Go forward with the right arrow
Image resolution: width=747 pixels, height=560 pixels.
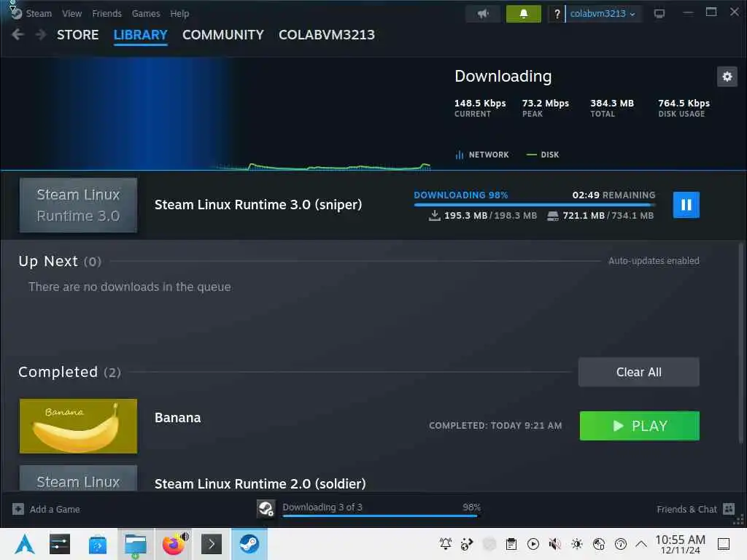click(41, 35)
